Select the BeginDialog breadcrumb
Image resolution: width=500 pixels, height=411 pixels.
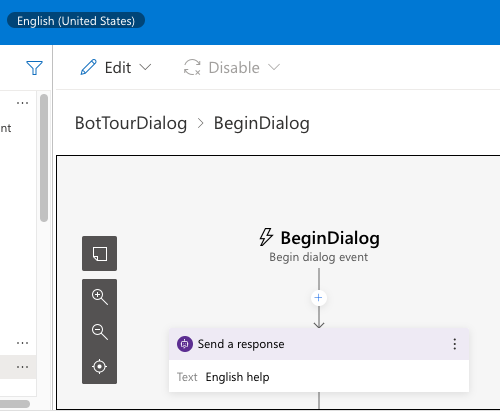262,123
